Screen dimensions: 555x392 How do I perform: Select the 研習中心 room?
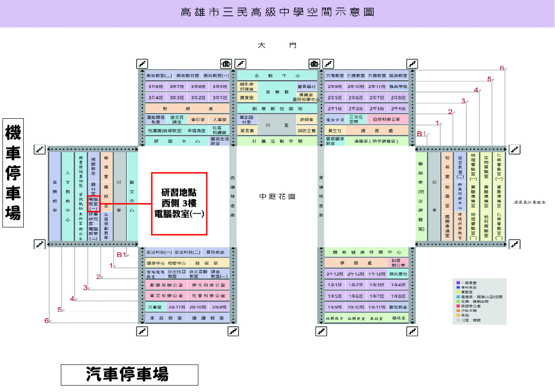click(177, 141)
